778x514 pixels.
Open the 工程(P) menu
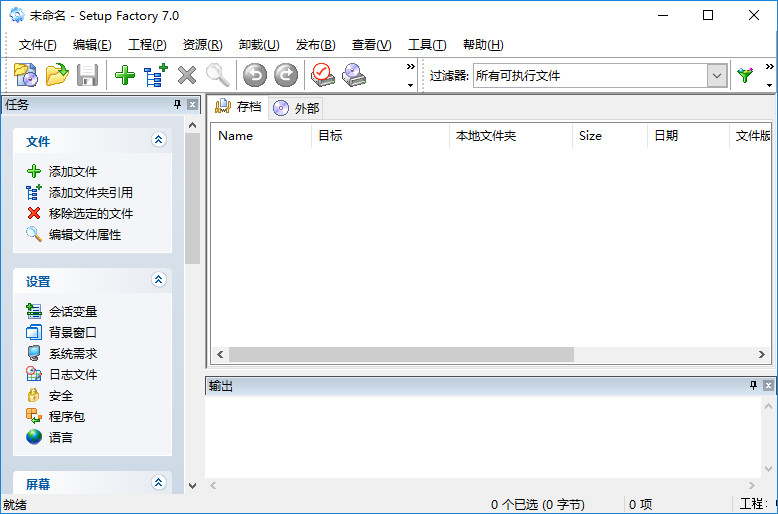[147, 45]
